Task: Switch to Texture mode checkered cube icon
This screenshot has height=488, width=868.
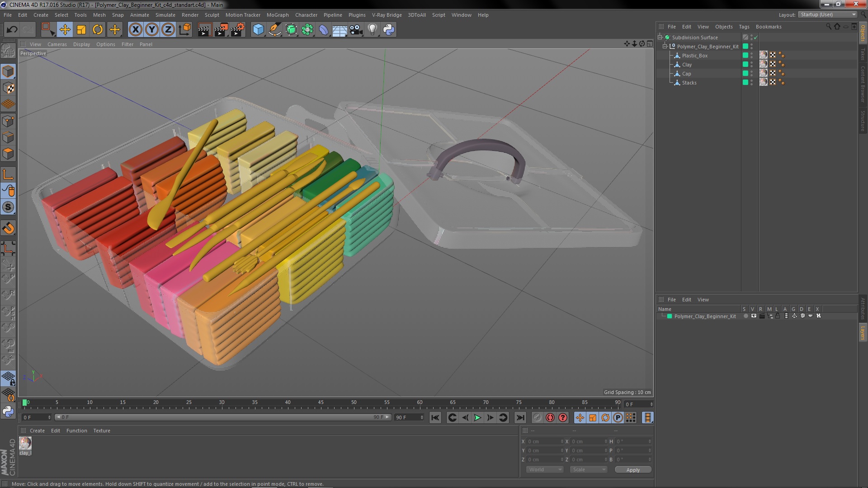Action: point(8,88)
